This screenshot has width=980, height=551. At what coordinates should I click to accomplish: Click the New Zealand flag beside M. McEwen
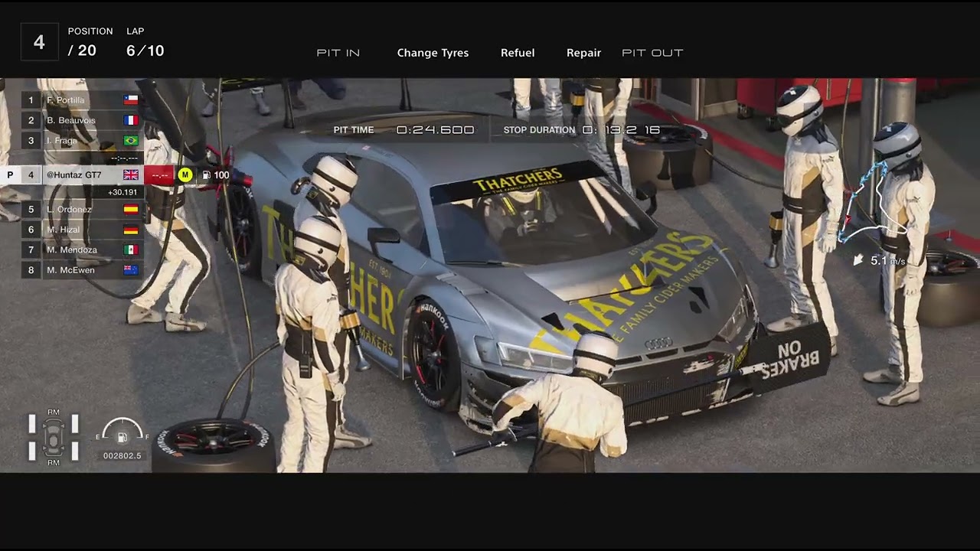point(131,270)
